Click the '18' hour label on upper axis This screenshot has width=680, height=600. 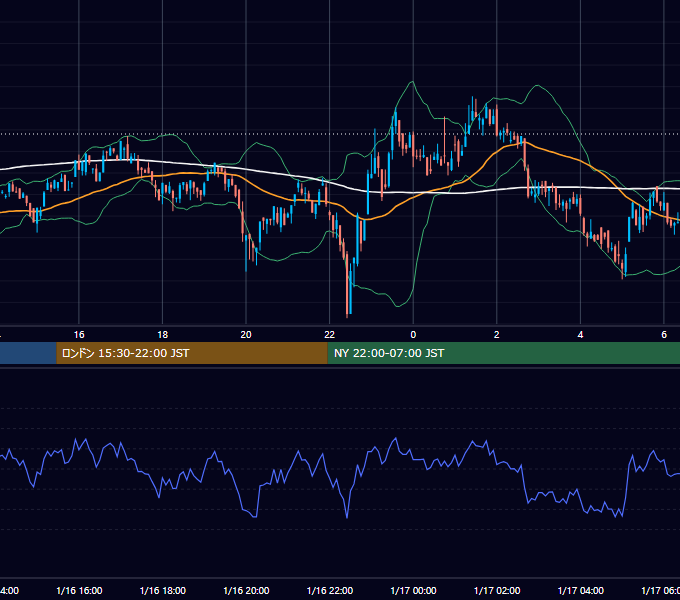click(x=163, y=335)
